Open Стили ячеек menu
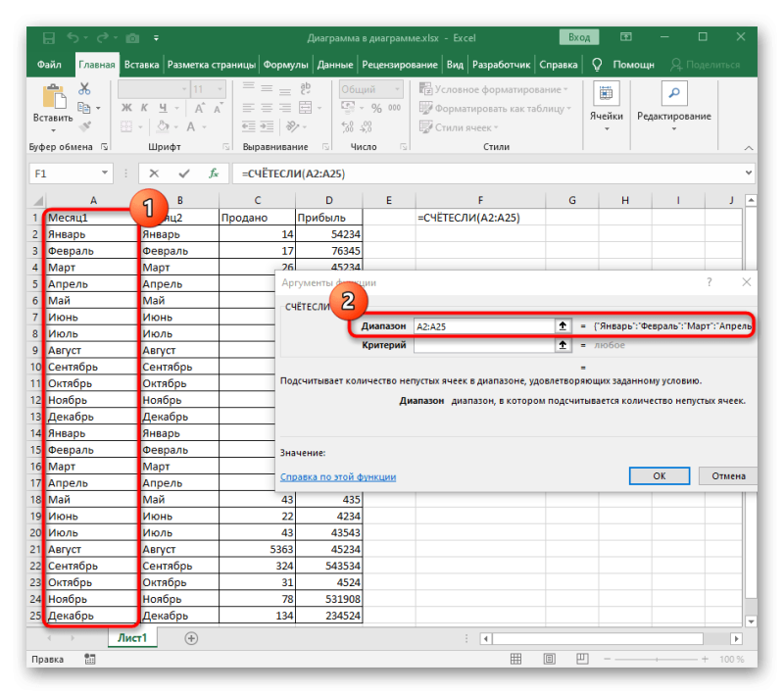The height and width of the screenshot is (694, 784). (x=459, y=127)
